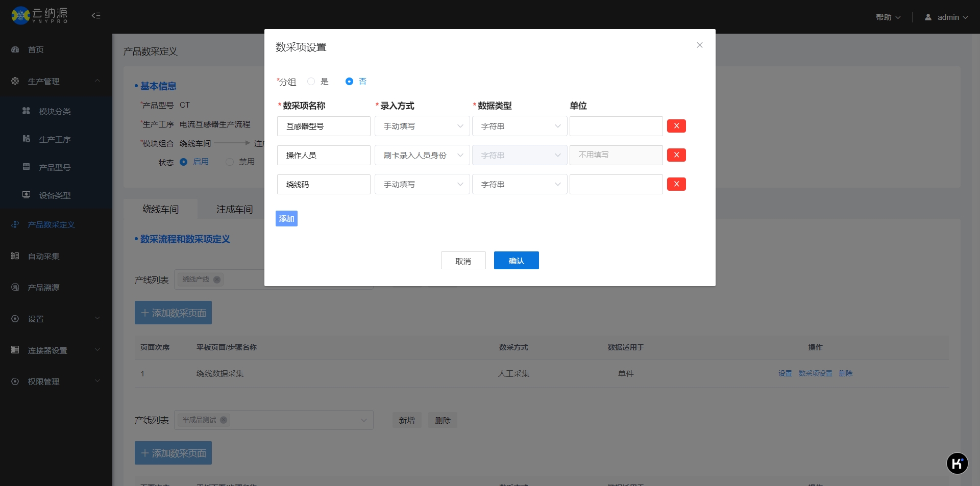This screenshot has height=486, width=980.
Task: Click the 添加 button to add row
Action: 286,219
